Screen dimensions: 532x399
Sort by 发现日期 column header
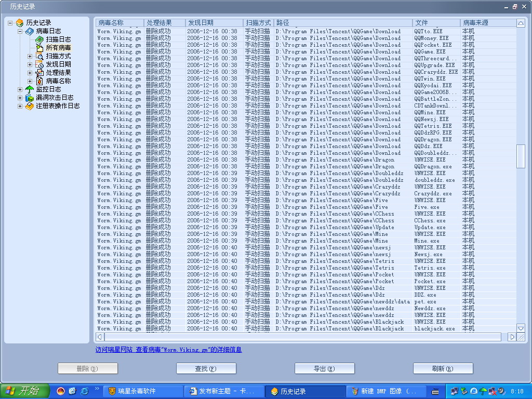coord(214,23)
